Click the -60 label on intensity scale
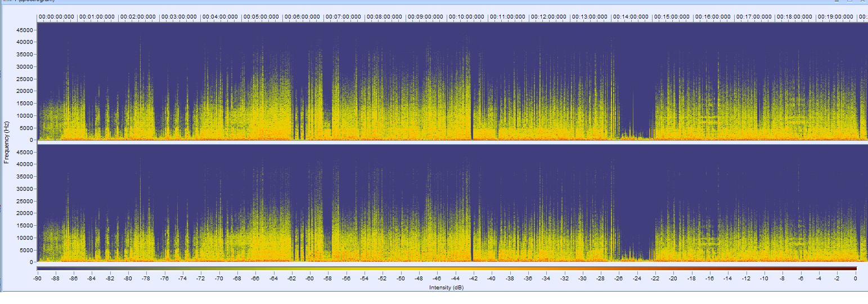Image resolution: width=868 pixels, height=304 pixels. tap(310, 279)
